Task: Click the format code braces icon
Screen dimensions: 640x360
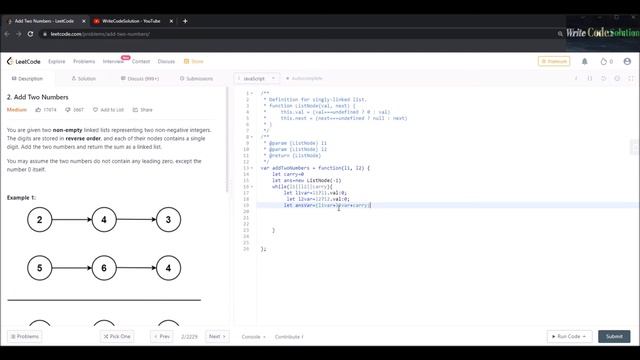Action: (590, 78)
